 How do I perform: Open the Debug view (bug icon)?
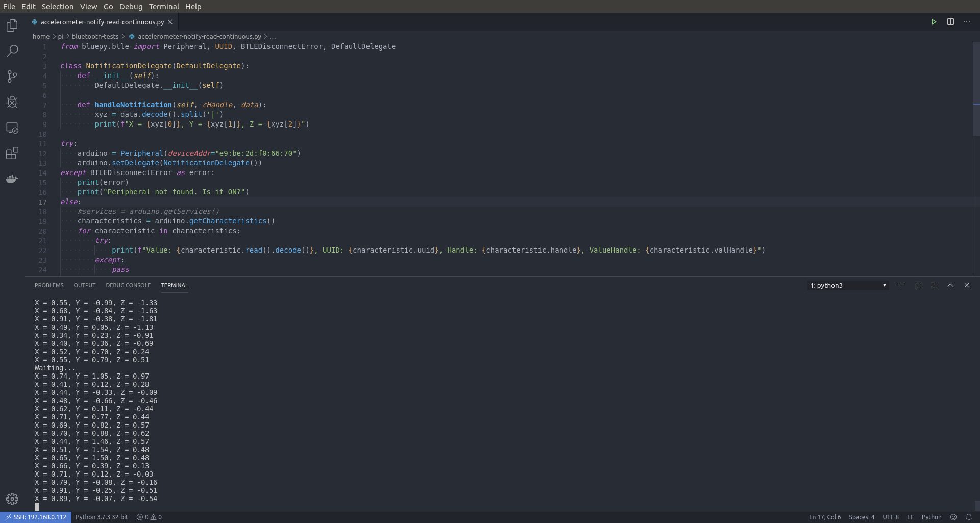12,102
